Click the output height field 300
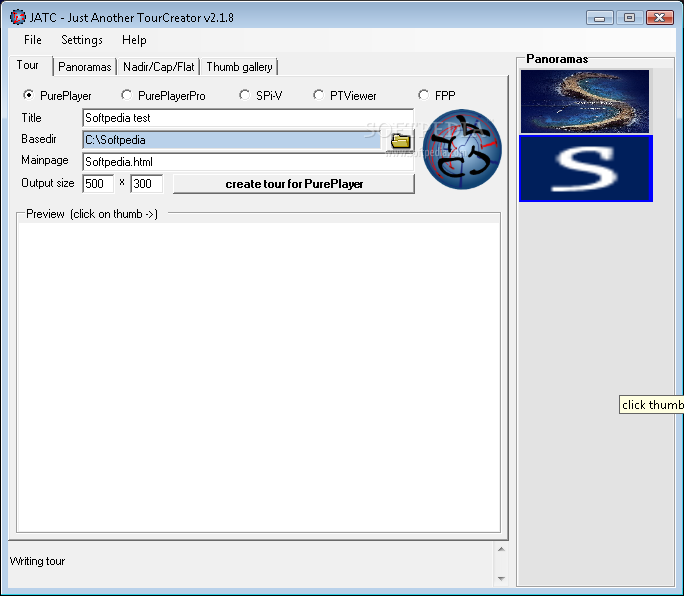 147,183
